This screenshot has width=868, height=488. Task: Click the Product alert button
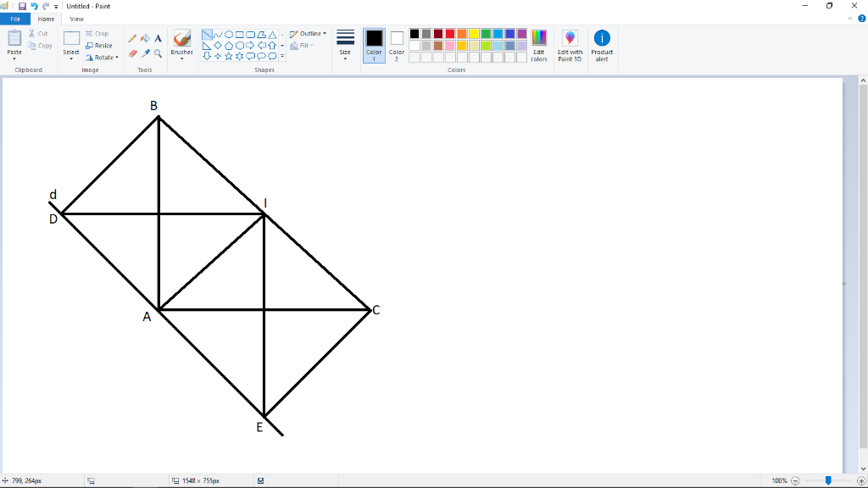[602, 46]
